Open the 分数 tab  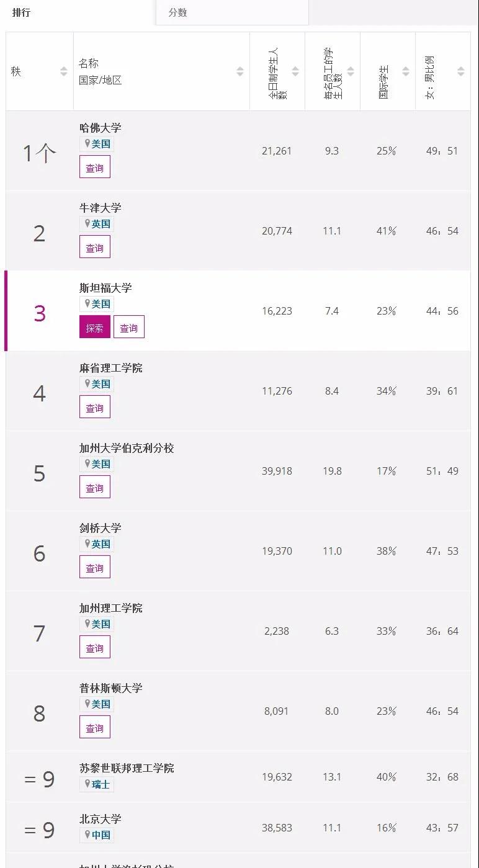coord(178,12)
